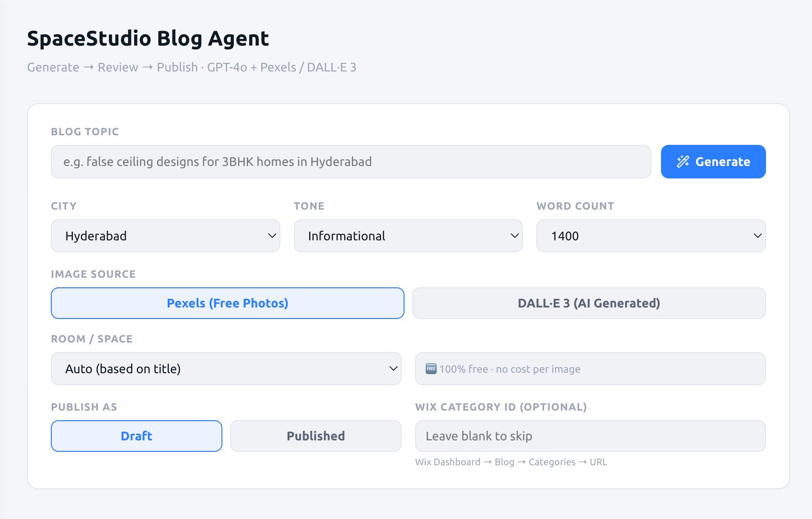
Task: Click the magic wand icon on Generate button
Action: click(684, 162)
